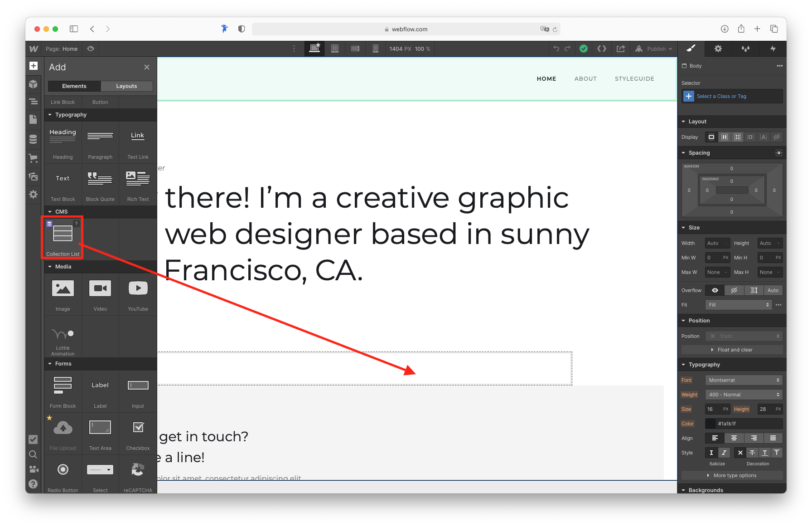This screenshot has height=527, width=812.
Task: Open the Montserrat font dropdown
Action: (744, 380)
